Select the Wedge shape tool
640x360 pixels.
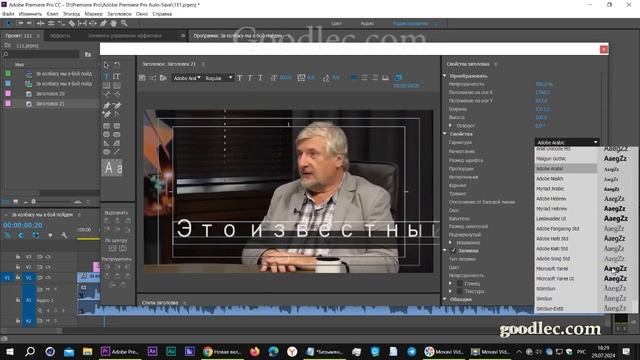(x=107, y=143)
